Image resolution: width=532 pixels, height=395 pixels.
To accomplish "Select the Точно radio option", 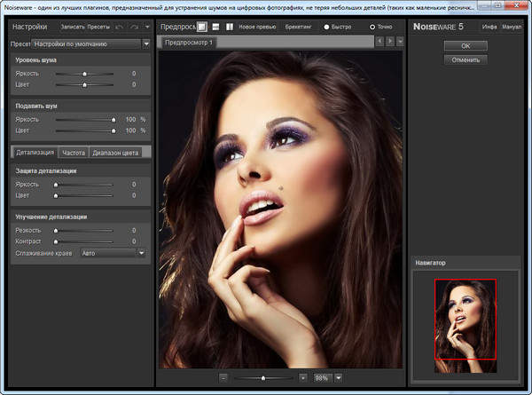I will [372, 28].
